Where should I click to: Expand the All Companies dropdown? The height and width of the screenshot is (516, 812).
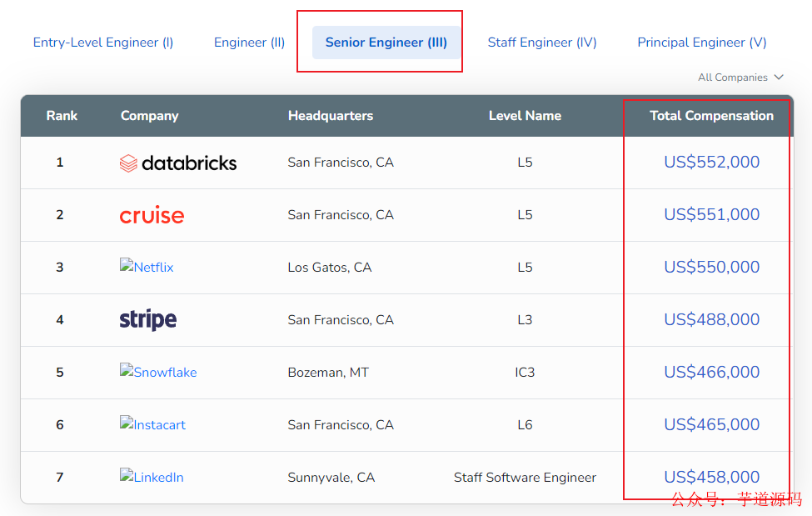coord(740,78)
